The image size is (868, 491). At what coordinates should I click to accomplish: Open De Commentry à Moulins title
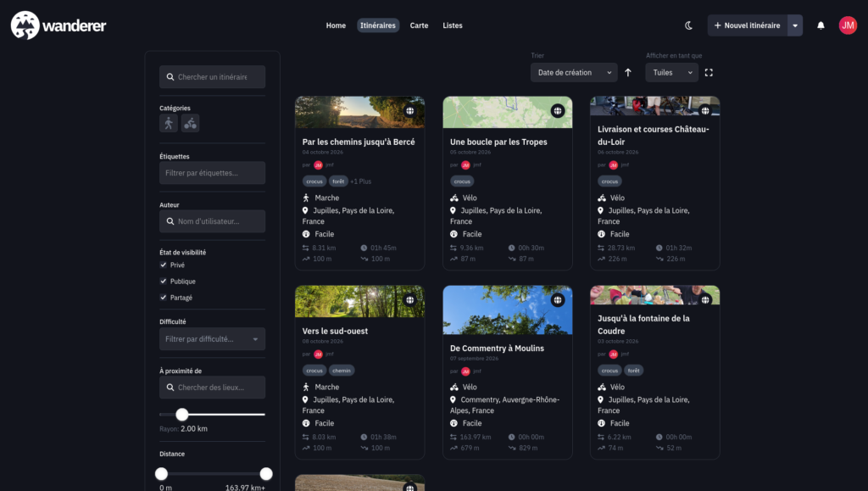pyautogui.click(x=497, y=349)
